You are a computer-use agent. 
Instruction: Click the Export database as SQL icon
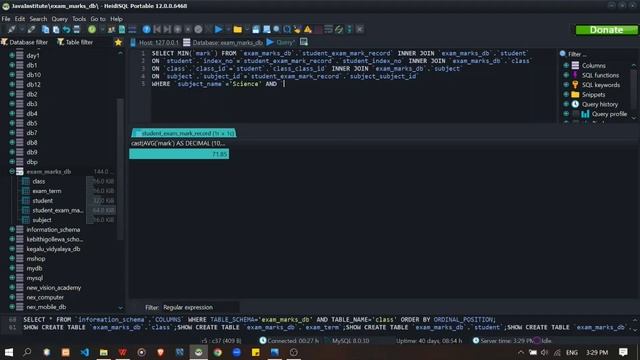122,29
